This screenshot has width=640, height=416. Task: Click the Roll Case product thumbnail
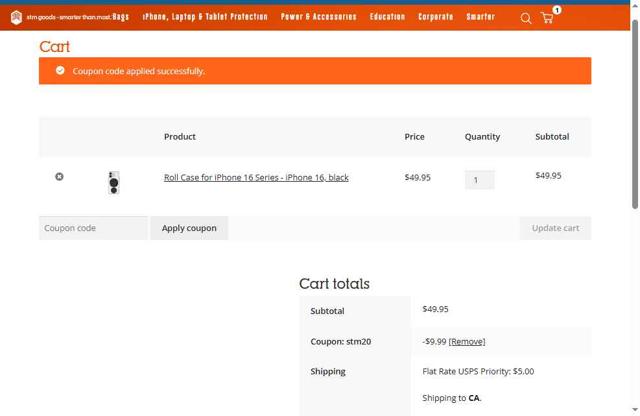[x=114, y=182]
